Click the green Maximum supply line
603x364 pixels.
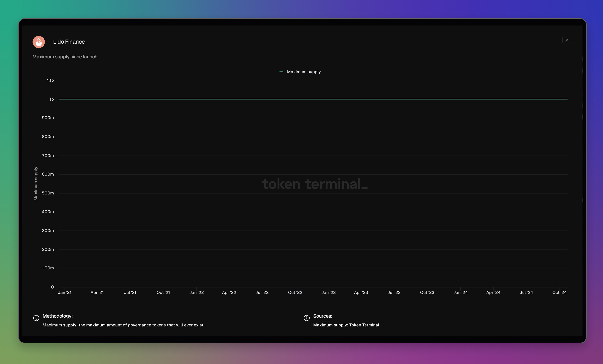tap(313, 99)
